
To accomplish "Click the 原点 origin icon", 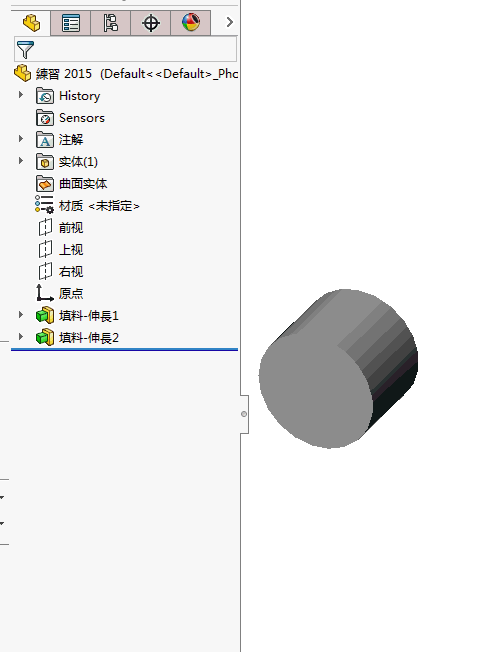I will click(44, 293).
